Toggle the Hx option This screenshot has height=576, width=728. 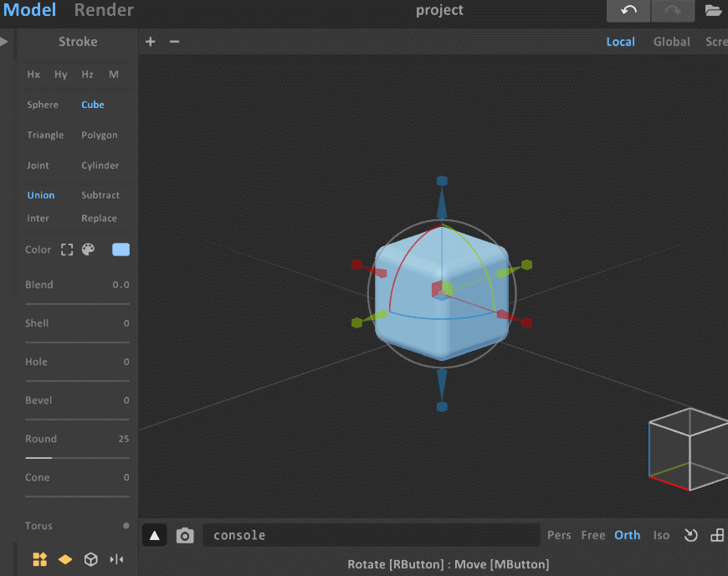tap(33, 75)
